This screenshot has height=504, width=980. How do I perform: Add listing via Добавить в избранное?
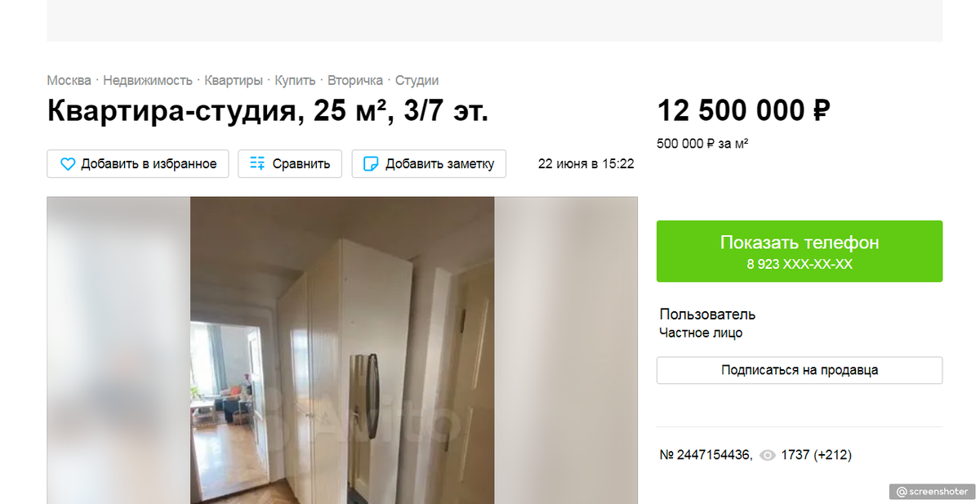(138, 164)
